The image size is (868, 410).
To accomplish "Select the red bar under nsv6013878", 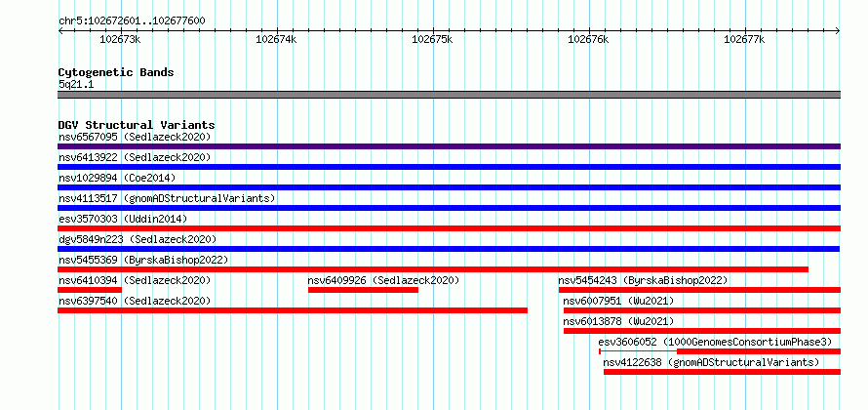I will point(702,331).
